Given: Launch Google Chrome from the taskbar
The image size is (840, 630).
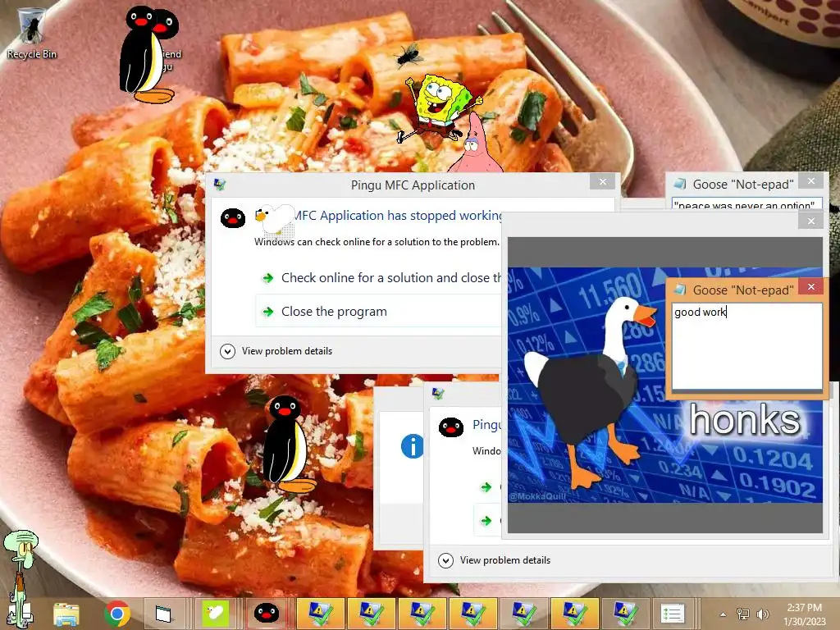Looking at the screenshot, I should [x=116, y=614].
